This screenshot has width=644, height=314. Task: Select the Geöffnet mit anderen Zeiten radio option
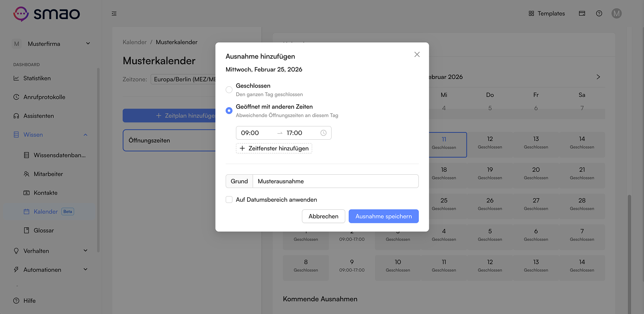(x=229, y=111)
